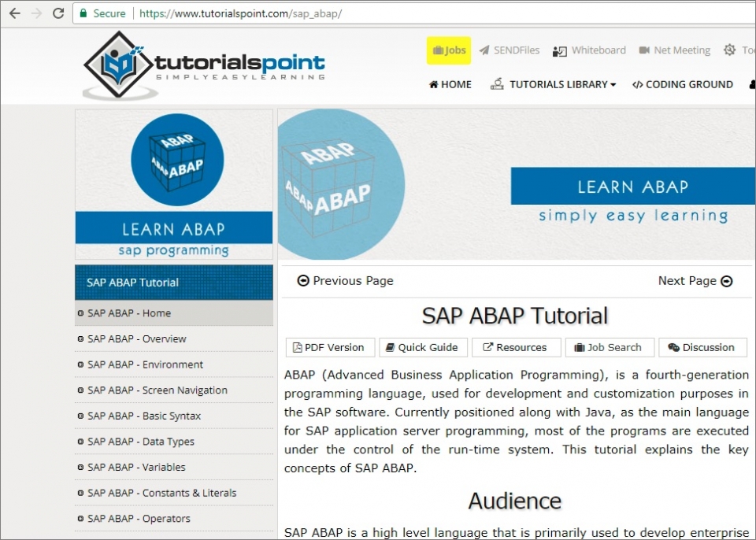Click the browser back arrow

point(15,13)
